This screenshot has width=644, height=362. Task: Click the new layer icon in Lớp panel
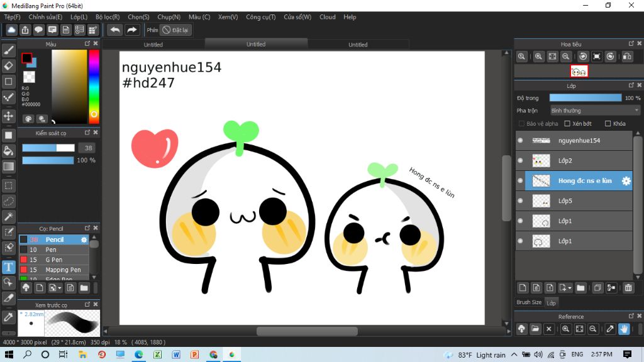tap(523, 288)
